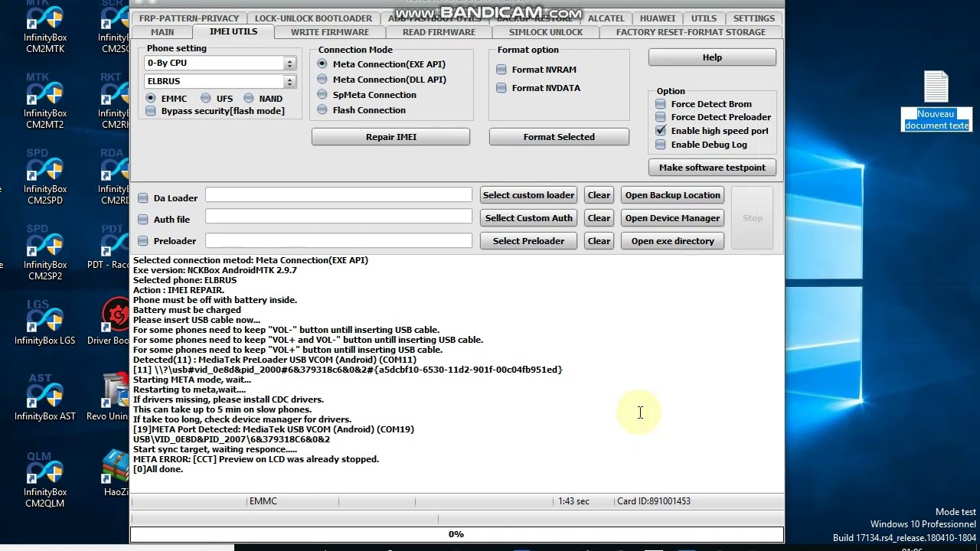
Task: Switch to READ FIRMWARE tab
Action: click(x=439, y=32)
